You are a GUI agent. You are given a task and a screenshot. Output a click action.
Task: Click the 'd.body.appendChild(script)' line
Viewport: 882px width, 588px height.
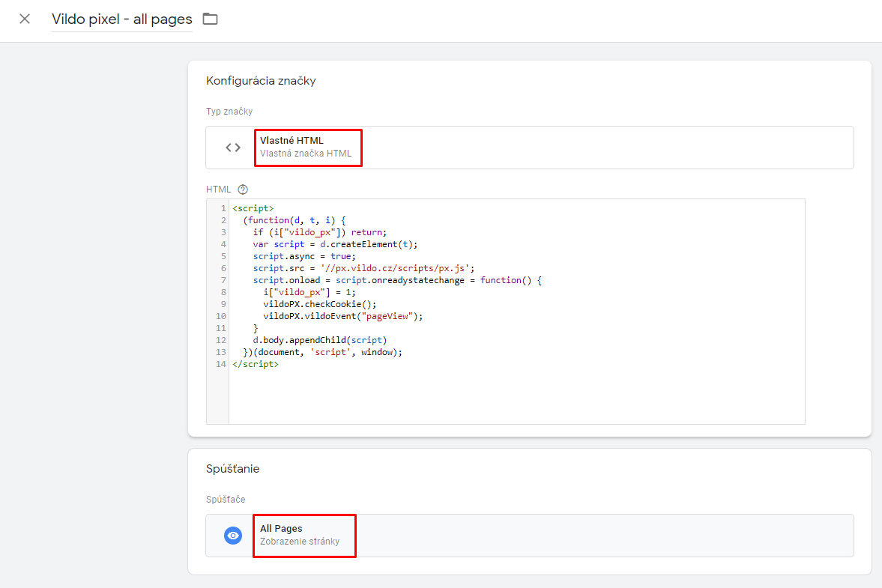tap(320, 340)
